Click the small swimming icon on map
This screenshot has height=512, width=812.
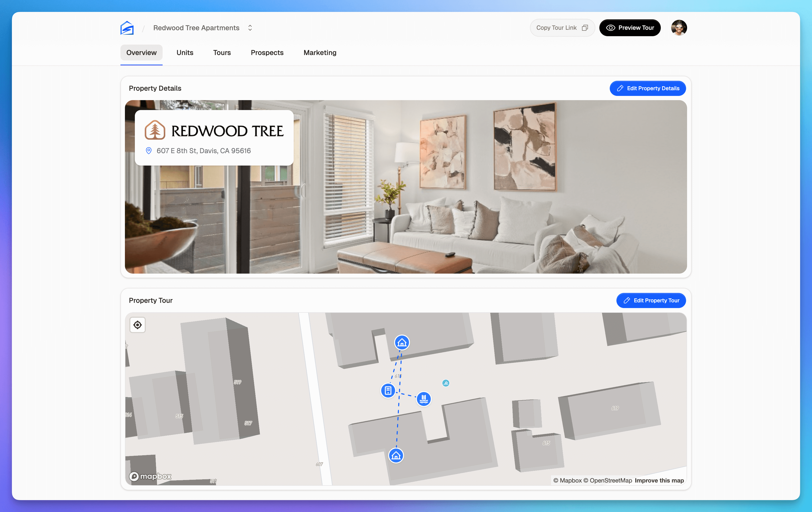click(x=446, y=383)
